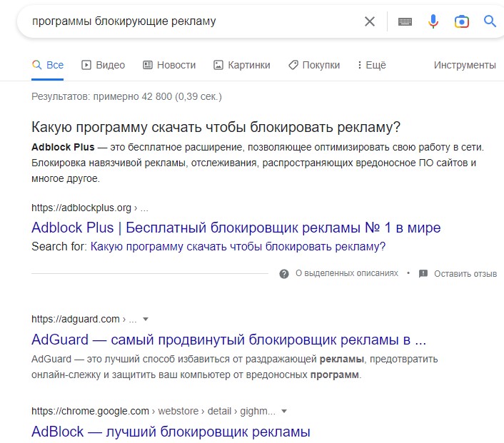Open the on-screen keyboard icon
This screenshot has width=504, height=443.
[405, 21]
